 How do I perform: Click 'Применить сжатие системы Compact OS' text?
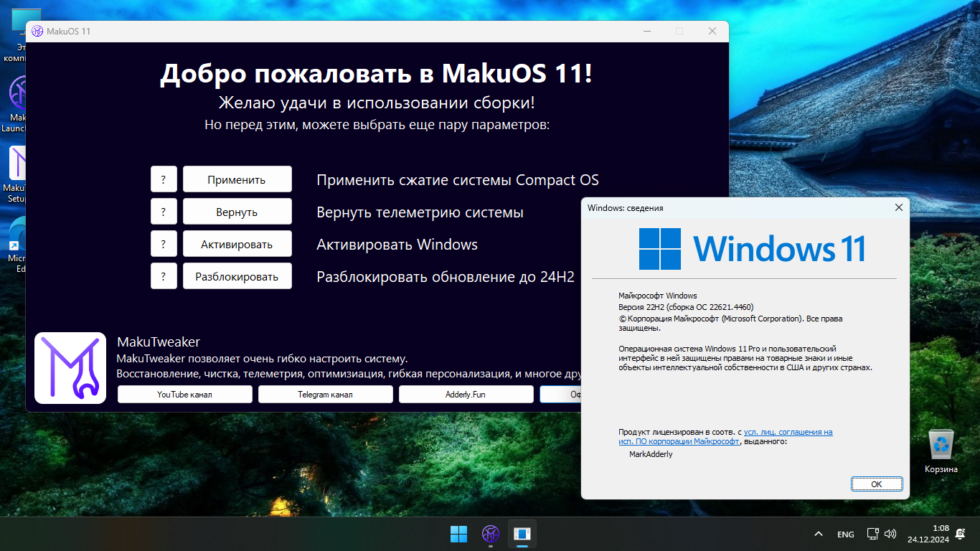click(458, 180)
